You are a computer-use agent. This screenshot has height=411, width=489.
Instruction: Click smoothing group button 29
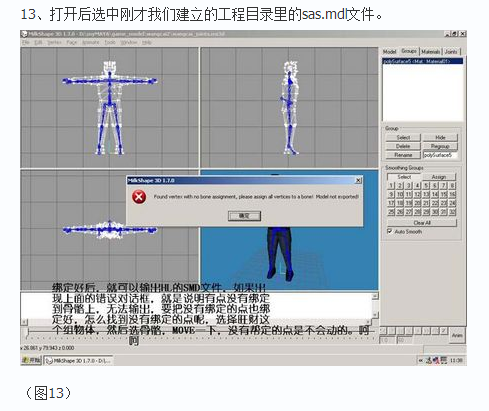[426, 212]
